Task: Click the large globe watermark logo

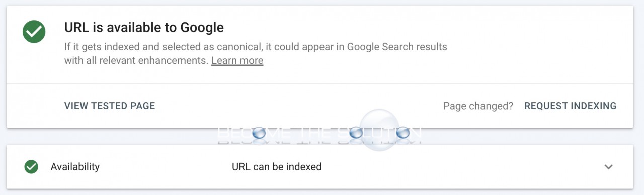Action: click(380, 130)
